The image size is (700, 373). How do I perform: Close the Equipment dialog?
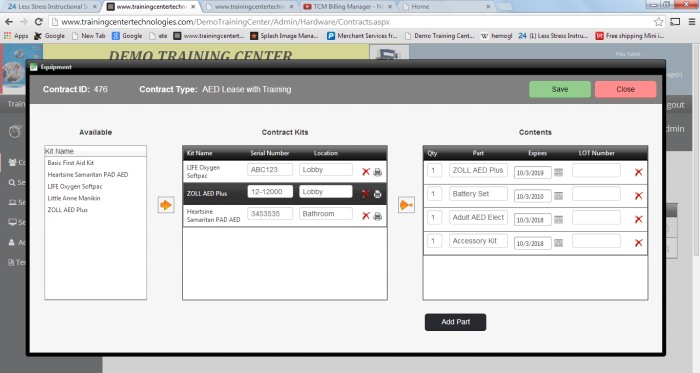click(625, 89)
